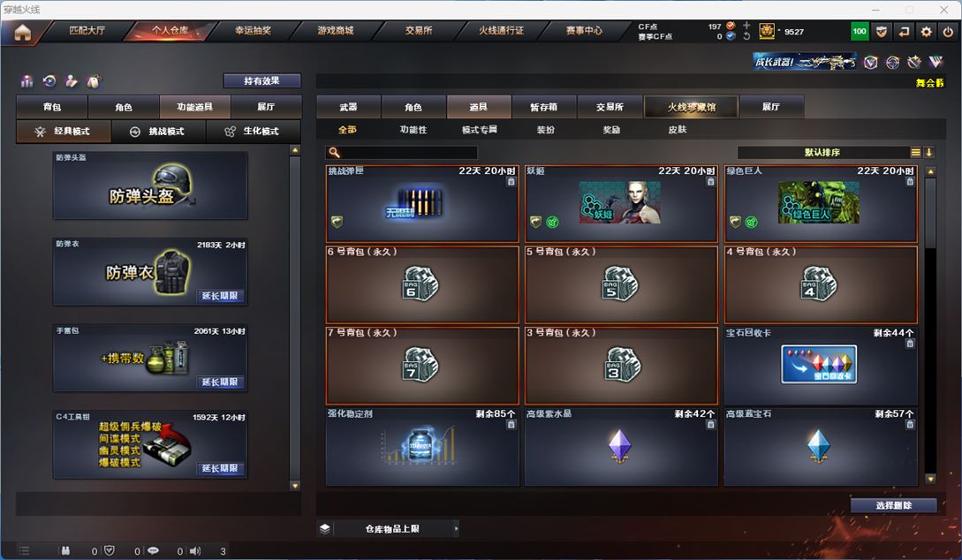Image resolution: width=962 pixels, height=560 pixels.
Task: Click the add CF points plus icon
Action: coord(746,25)
